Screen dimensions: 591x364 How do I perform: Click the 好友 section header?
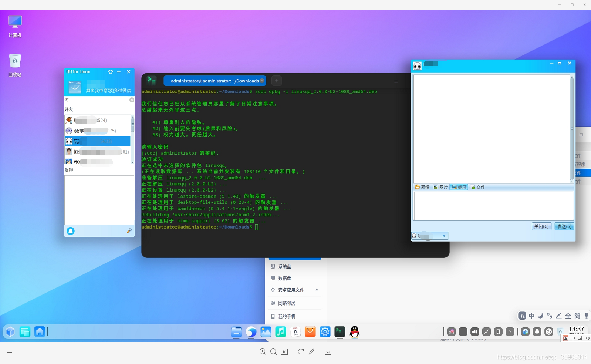point(69,109)
